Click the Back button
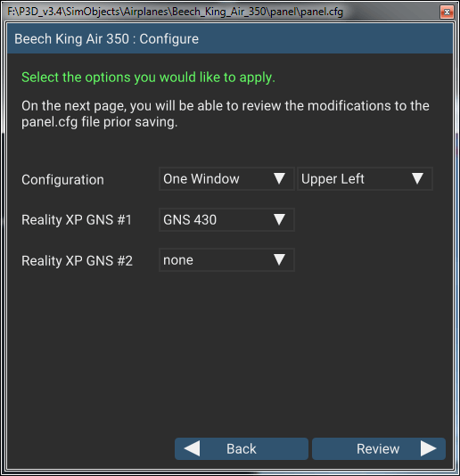 242,448
